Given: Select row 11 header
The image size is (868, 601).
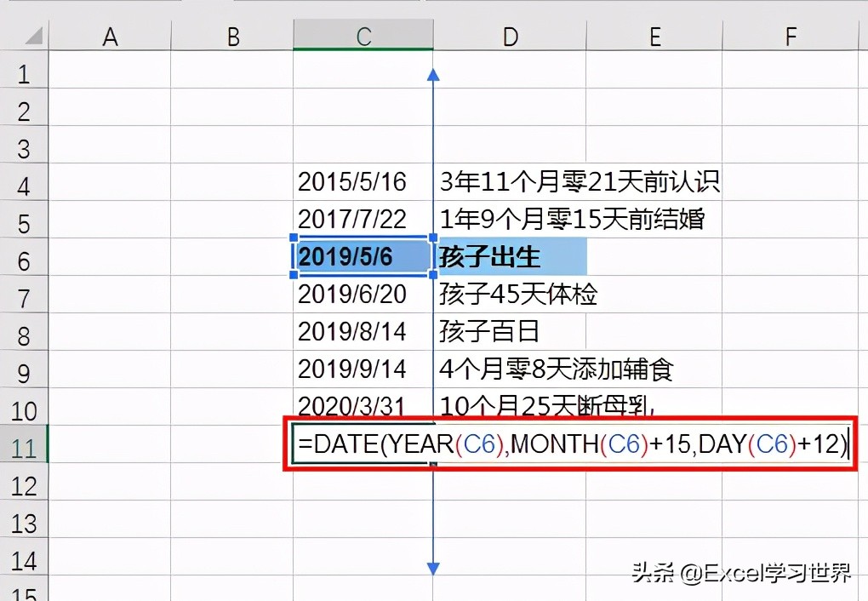Looking at the screenshot, I should (24, 444).
